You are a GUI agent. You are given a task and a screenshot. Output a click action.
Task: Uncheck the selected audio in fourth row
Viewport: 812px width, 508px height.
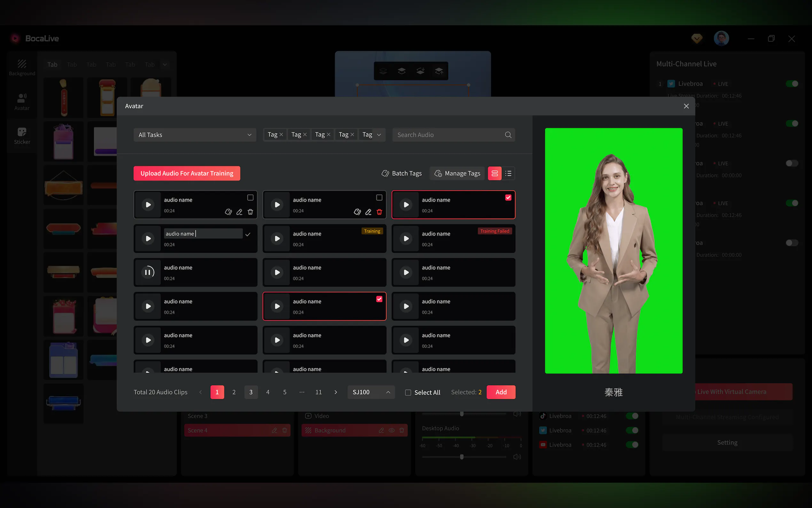(x=379, y=299)
